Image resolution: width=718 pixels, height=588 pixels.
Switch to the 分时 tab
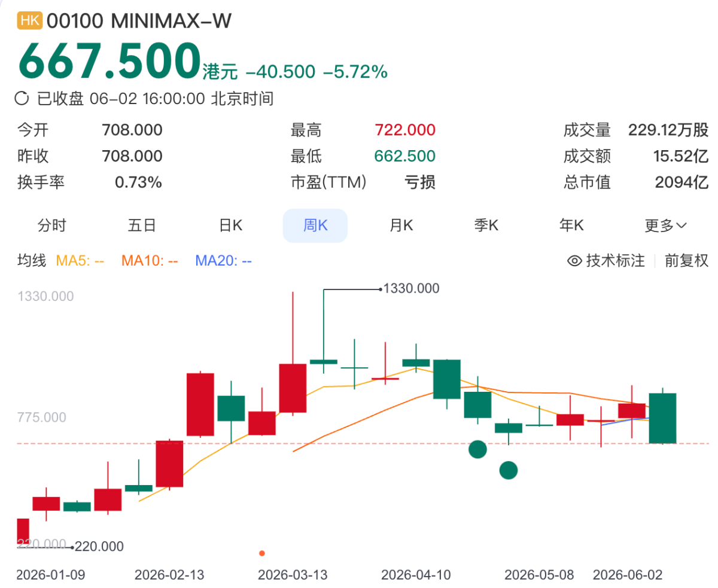coord(52,226)
